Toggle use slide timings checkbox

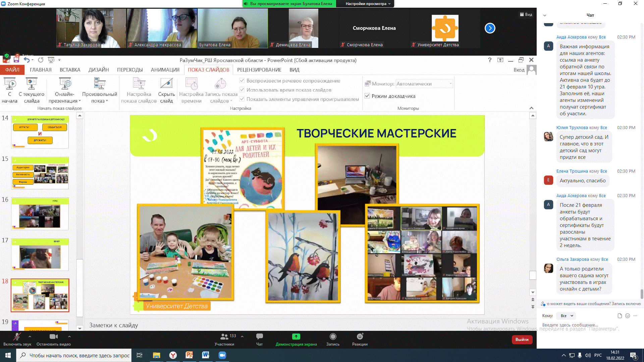[x=242, y=90]
